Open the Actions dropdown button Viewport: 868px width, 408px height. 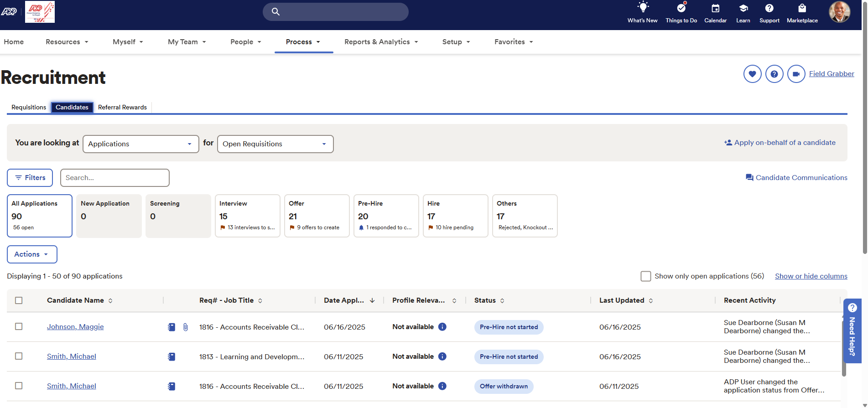tap(32, 254)
